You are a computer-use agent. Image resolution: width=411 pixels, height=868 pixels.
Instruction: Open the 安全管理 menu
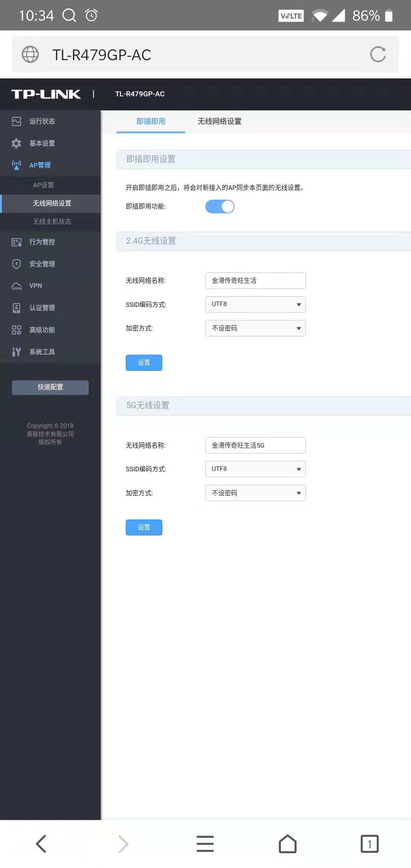coord(50,264)
